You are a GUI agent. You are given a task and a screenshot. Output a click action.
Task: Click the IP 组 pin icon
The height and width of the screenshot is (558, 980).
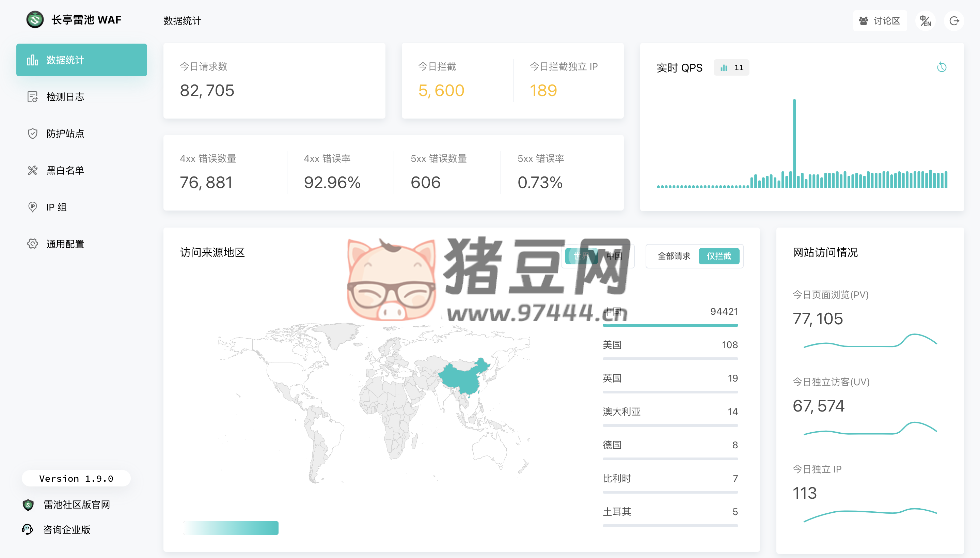[x=33, y=207]
